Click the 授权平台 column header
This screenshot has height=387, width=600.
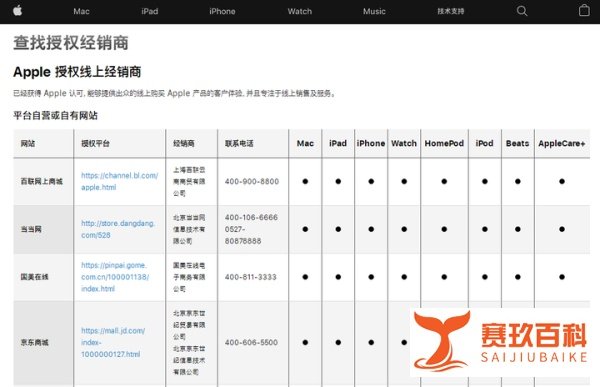tap(95, 144)
